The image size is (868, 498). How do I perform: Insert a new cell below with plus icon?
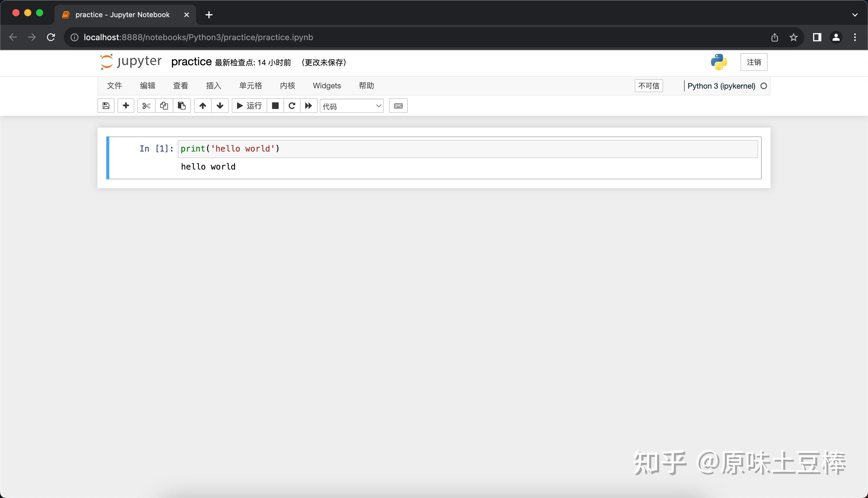[125, 106]
